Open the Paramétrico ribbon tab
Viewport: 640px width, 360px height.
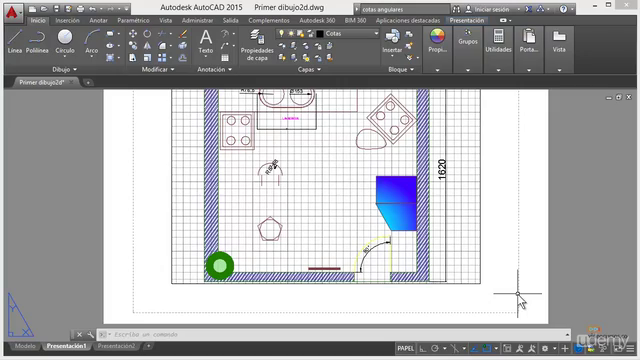pos(133,20)
